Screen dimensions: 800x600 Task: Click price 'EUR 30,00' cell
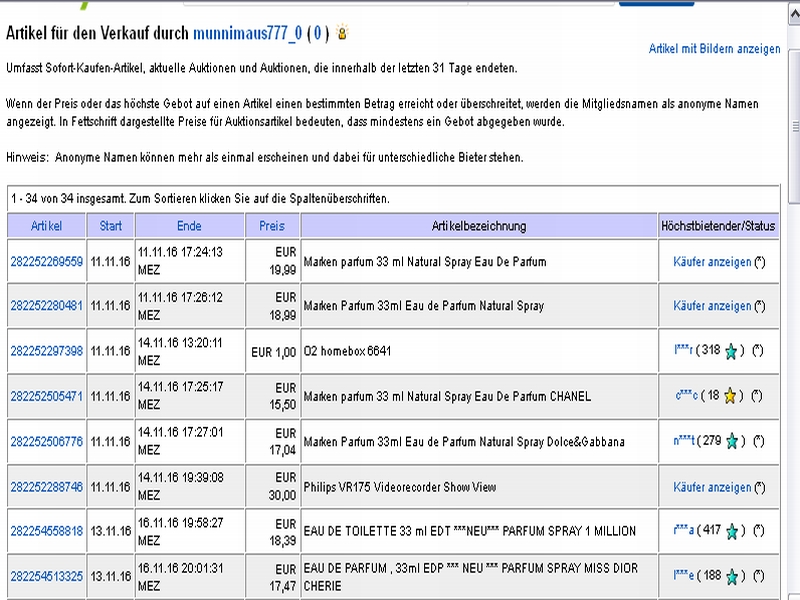pyautogui.click(x=282, y=486)
